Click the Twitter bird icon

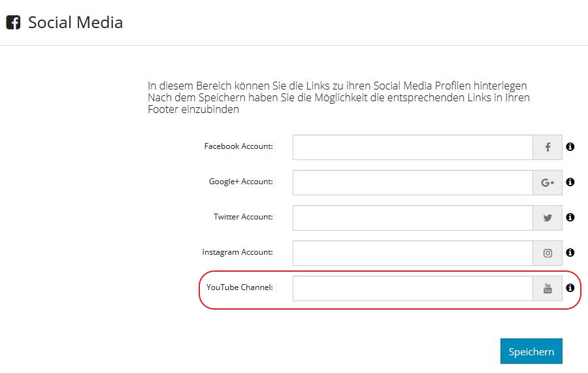coord(547,218)
